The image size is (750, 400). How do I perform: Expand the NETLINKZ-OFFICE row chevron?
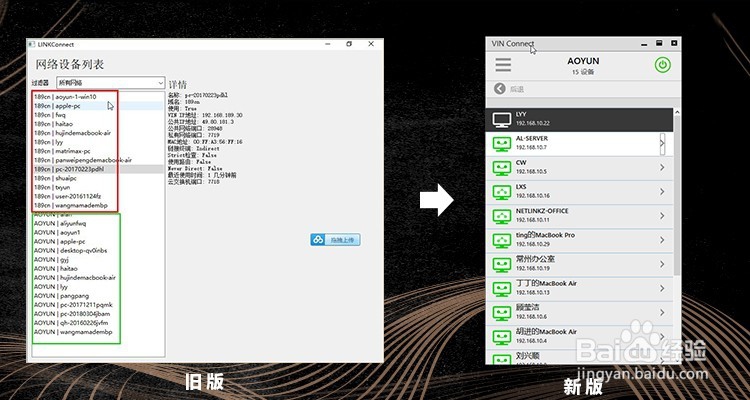pos(662,216)
